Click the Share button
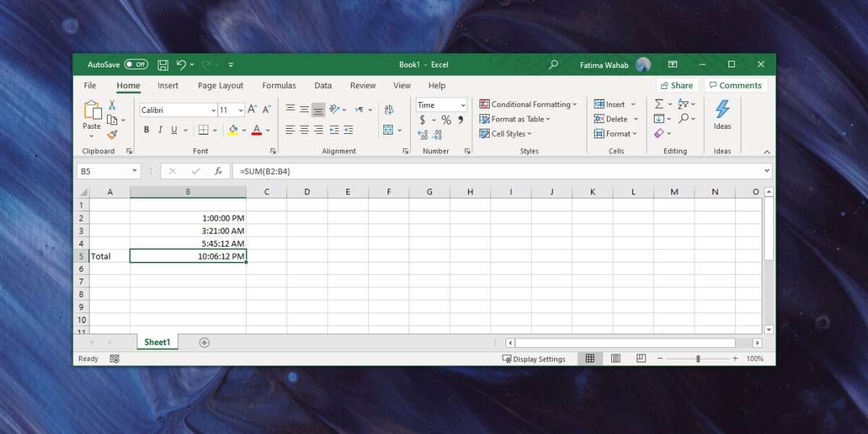Image resolution: width=868 pixels, height=434 pixels. [677, 85]
